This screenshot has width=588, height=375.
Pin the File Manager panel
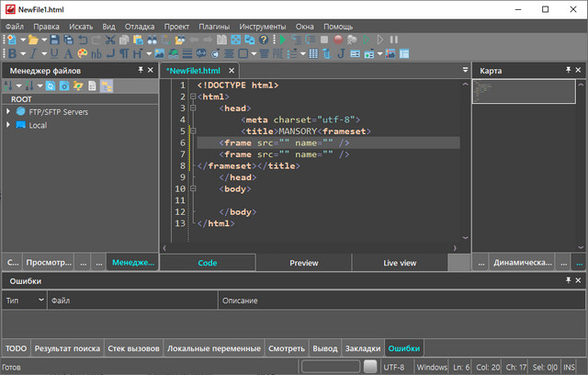point(141,70)
